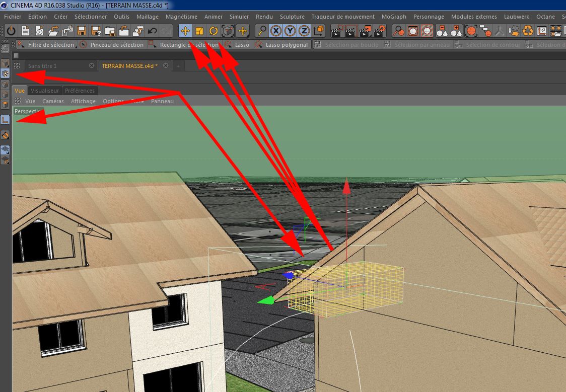Toggle Enable Axis L-shaped icon
This screenshot has width=566, height=392.
click(5, 120)
